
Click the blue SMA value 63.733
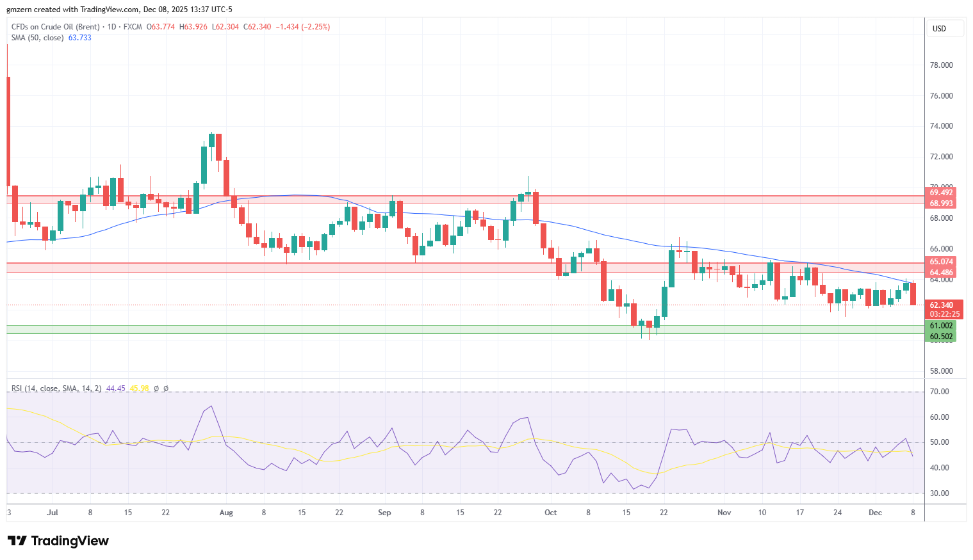80,38
